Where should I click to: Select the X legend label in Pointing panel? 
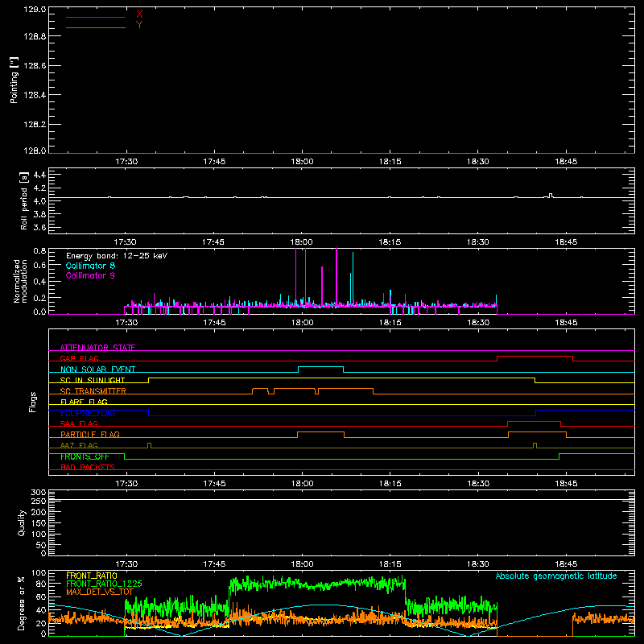pos(139,14)
